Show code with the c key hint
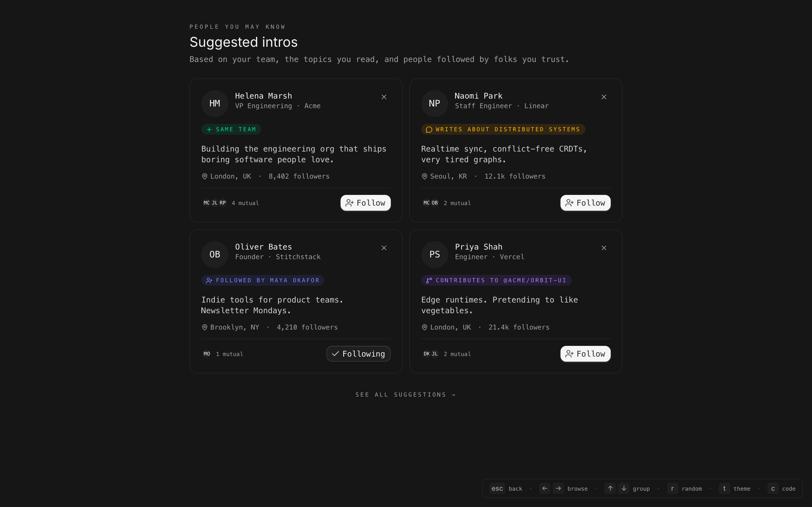The width and height of the screenshot is (812, 507). (x=773, y=489)
